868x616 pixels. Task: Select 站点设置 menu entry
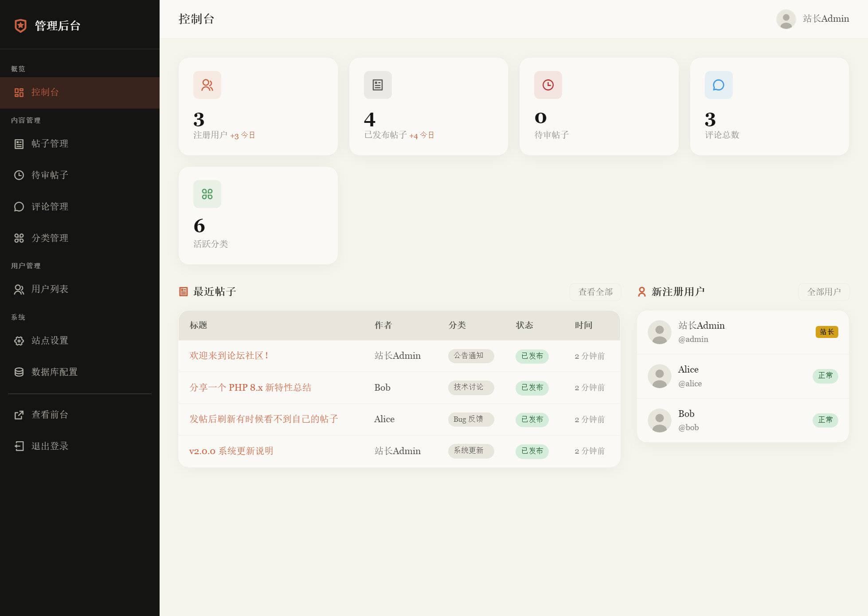[80, 341]
